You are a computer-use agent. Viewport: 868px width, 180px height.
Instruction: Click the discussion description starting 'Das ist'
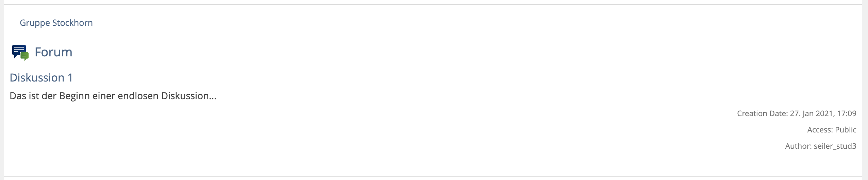(113, 96)
